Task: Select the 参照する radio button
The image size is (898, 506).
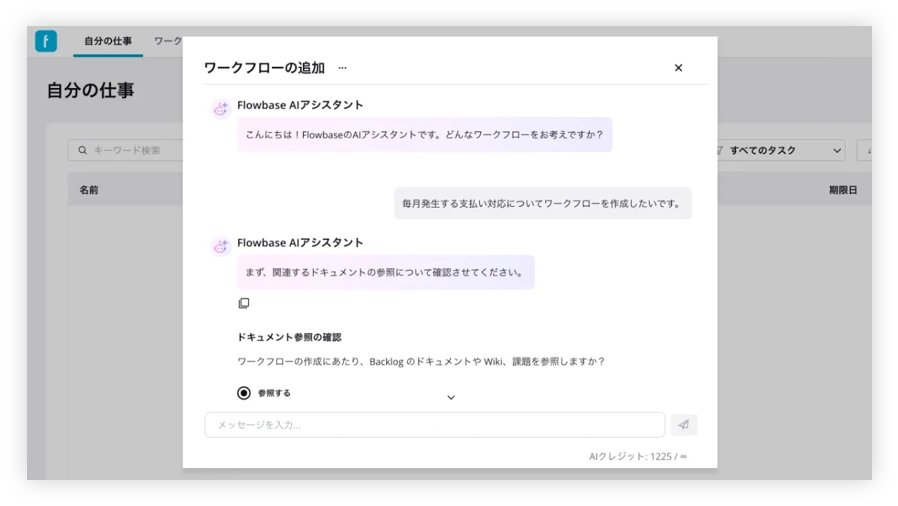Action: (244, 393)
